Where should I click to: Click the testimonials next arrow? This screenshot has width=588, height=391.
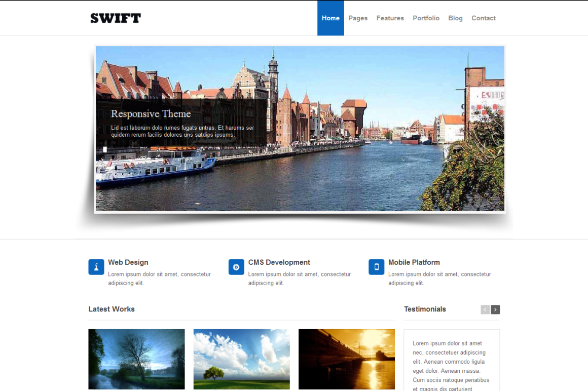point(495,309)
